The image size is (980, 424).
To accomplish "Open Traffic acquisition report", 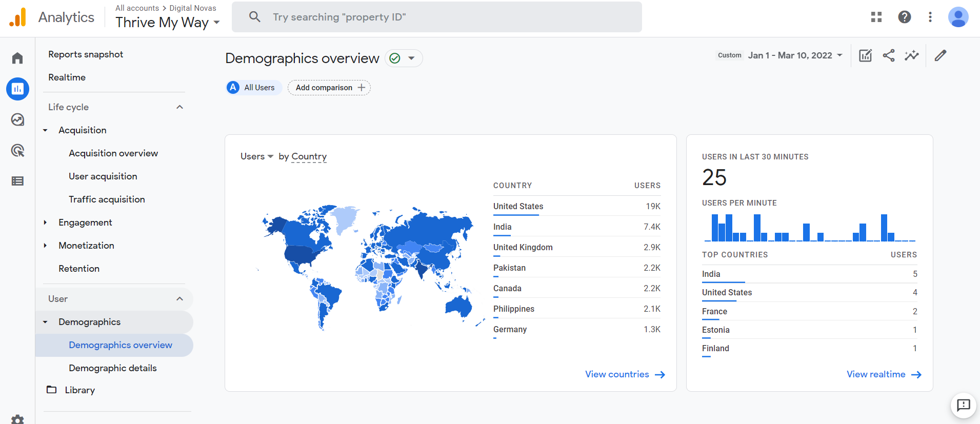I will pos(107,199).
